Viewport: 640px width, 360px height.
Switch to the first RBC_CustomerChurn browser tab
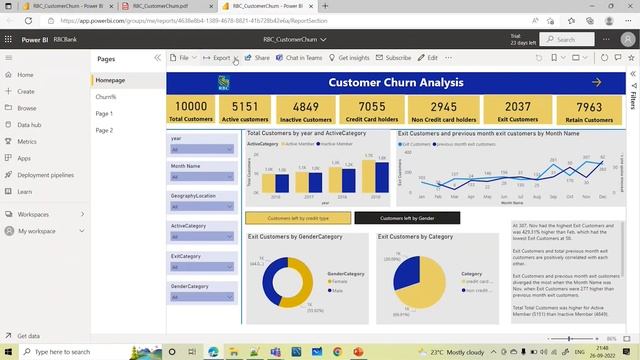[x=67, y=6]
